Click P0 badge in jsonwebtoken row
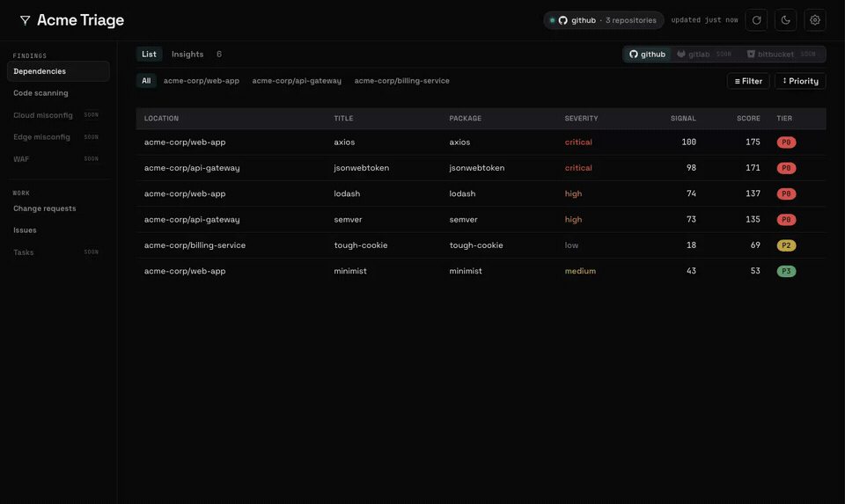Image resolution: width=845 pixels, height=504 pixels. coord(786,168)
